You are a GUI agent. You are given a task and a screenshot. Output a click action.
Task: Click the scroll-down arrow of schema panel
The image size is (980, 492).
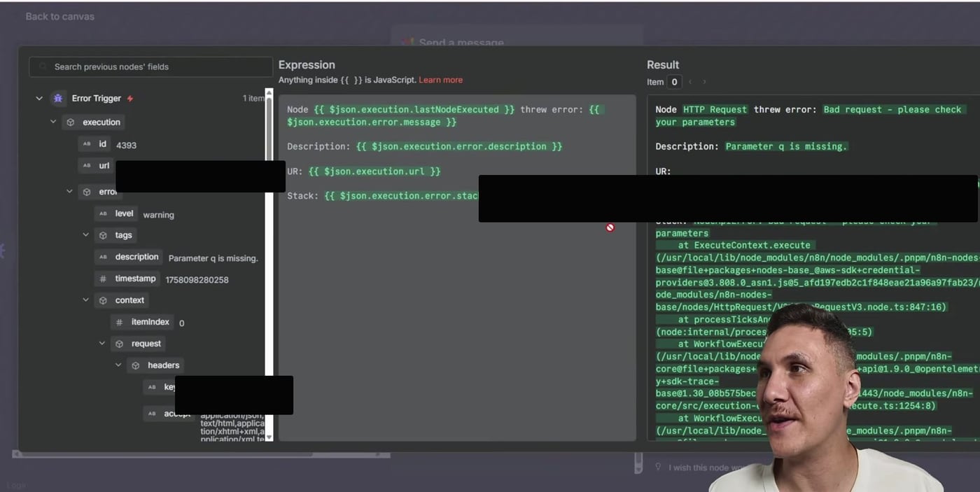coord(269,437)
